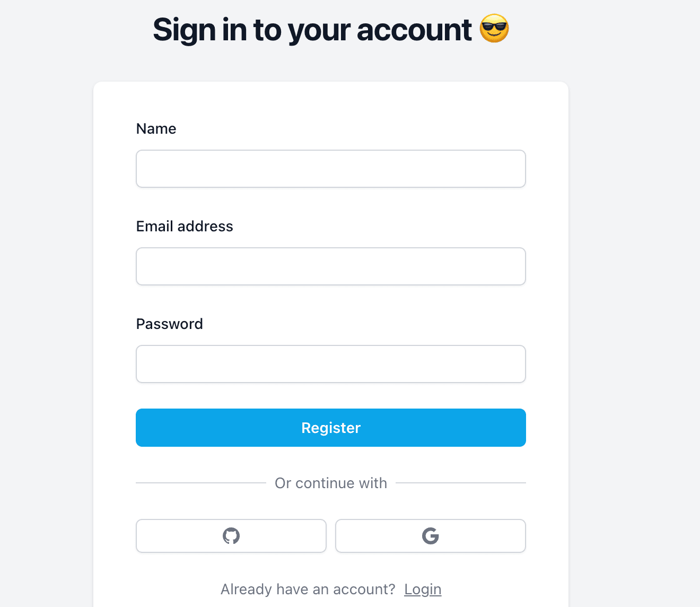Select the Name label text

point(156,128)
